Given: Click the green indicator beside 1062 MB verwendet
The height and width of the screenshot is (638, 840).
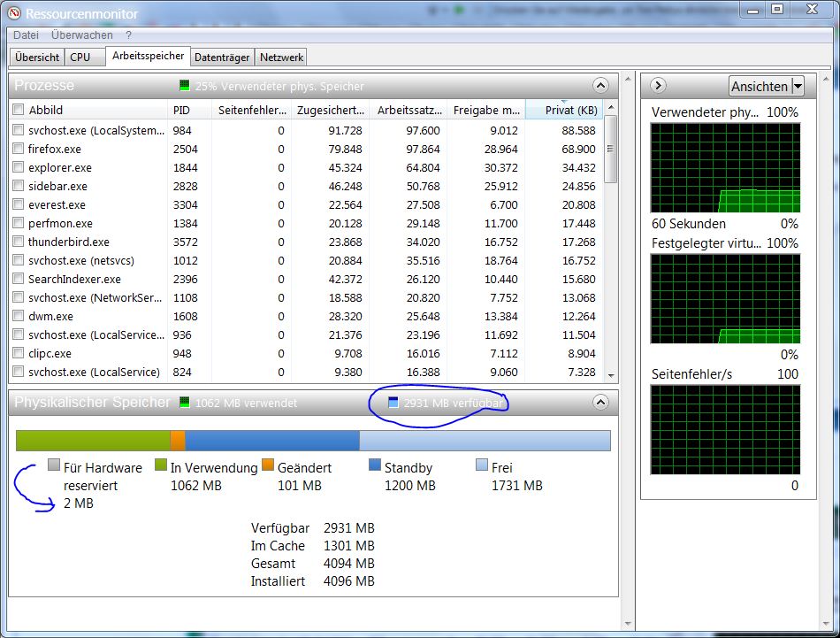Looking at the screenshot, I should (x=184, y=402).
